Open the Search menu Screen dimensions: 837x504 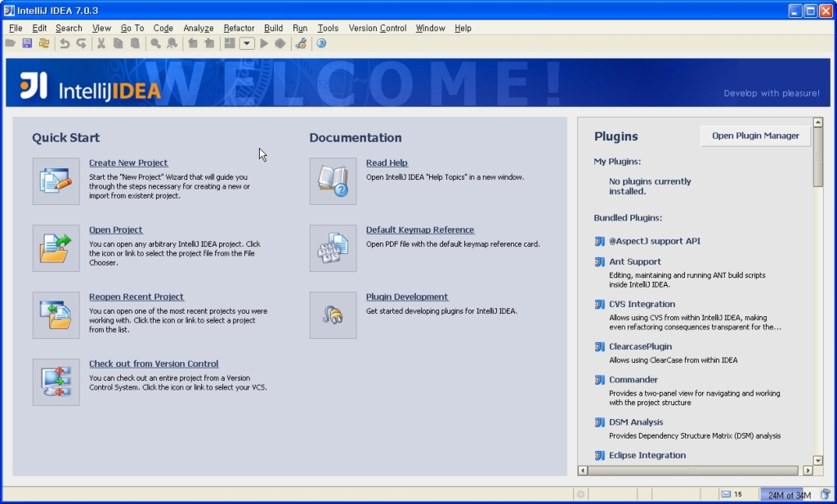69,29
